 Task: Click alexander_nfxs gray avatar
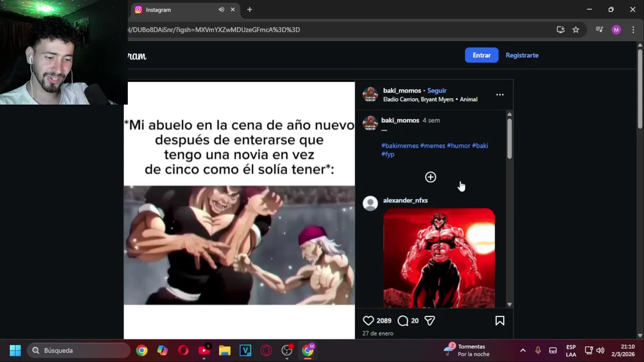tap(370, 204)
